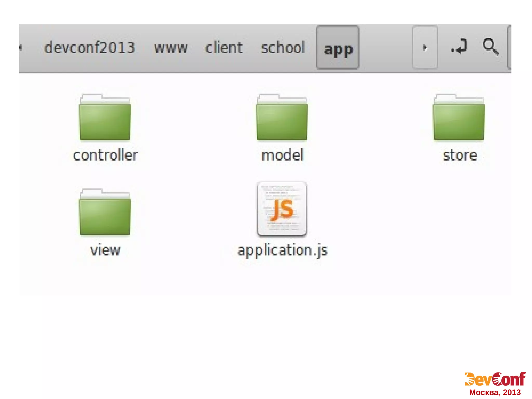
Task: Navigate to devconf2013 in path bar
Action: tap(90, 48)
